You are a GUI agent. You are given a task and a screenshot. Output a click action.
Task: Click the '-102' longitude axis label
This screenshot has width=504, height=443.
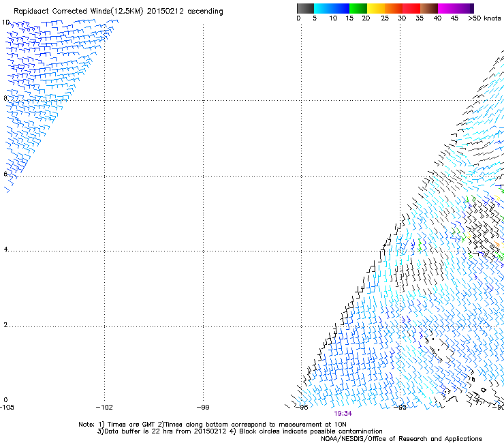click(x=104, y=408)
